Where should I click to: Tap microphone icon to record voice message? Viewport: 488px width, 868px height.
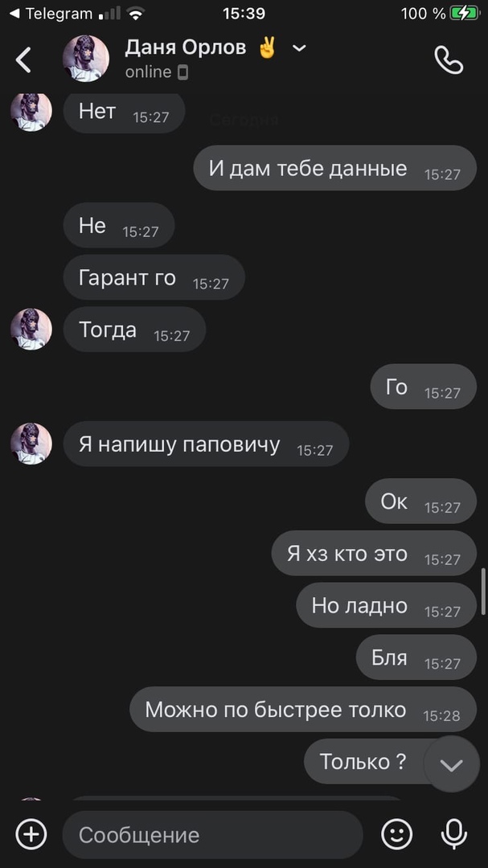453,833
